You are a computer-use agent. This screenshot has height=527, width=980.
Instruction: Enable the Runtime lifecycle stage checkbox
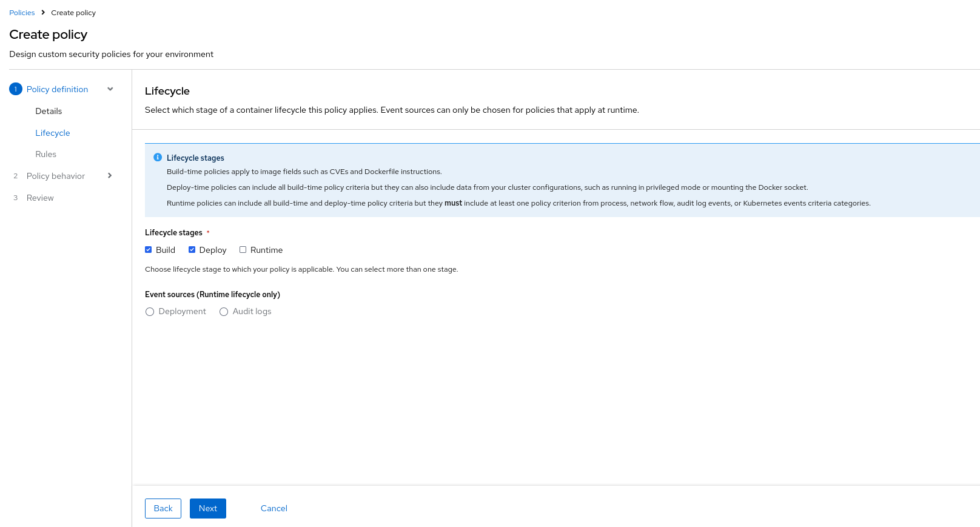243,250
